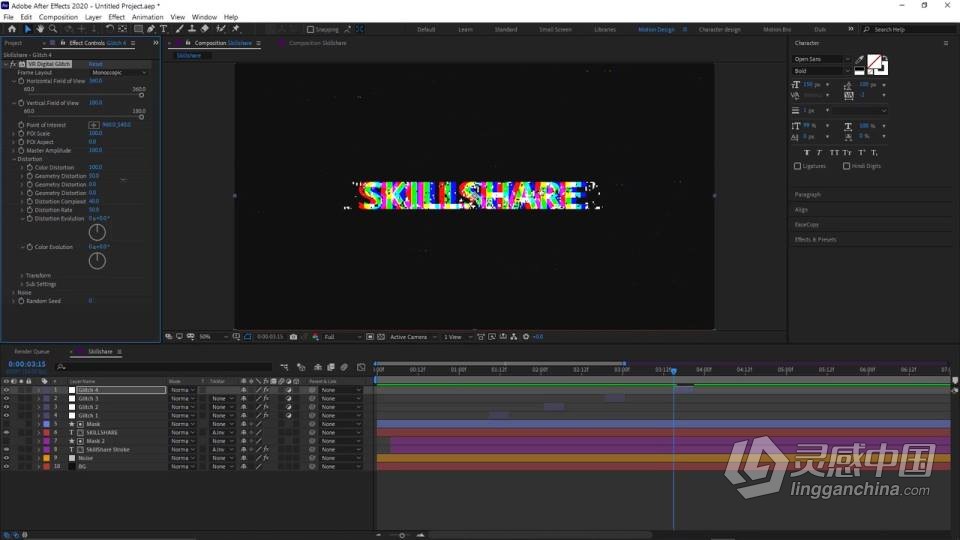Expand the Effects & Presets panel
960x540 pixels.
pyautogui.click(x=816, y=240)
